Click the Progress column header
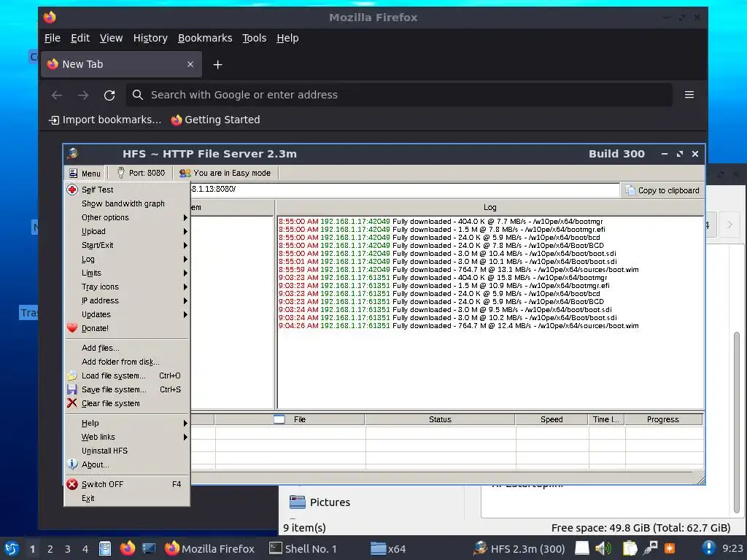 [663, 419]
